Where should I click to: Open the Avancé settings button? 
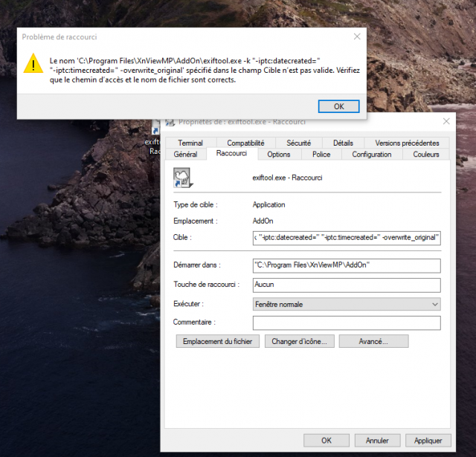[x=373, y=342]
